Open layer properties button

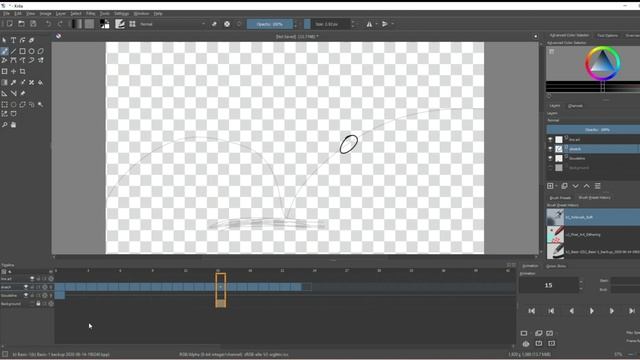pyautogui.click(x=598, y=186)
